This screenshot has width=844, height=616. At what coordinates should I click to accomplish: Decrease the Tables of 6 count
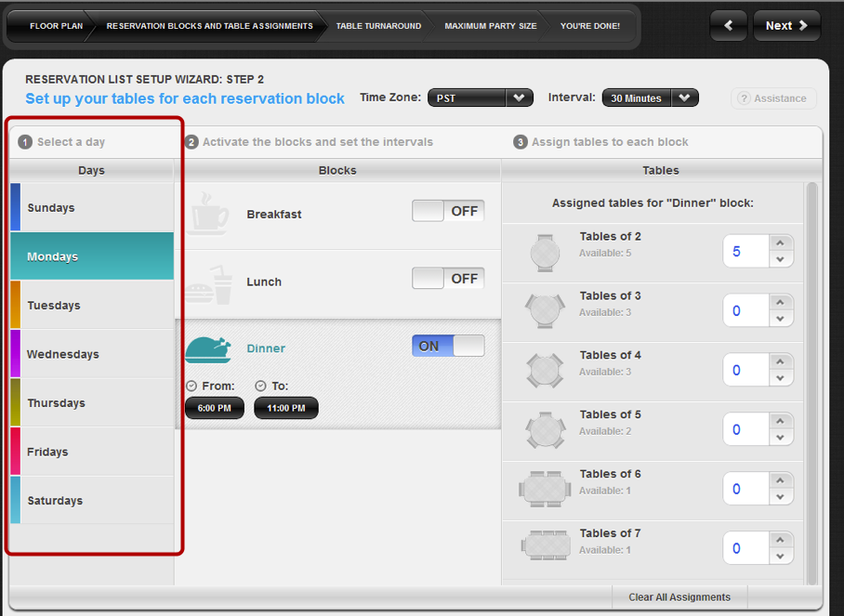pyautogui.click(x=780, y=497)
